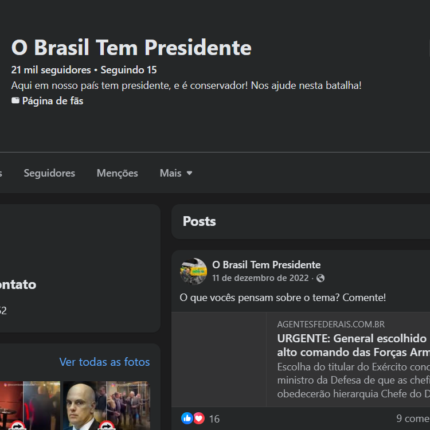This screenshot has height=430, width=430.
Task: Open the post author's profile picture
Action: [193, 271]
